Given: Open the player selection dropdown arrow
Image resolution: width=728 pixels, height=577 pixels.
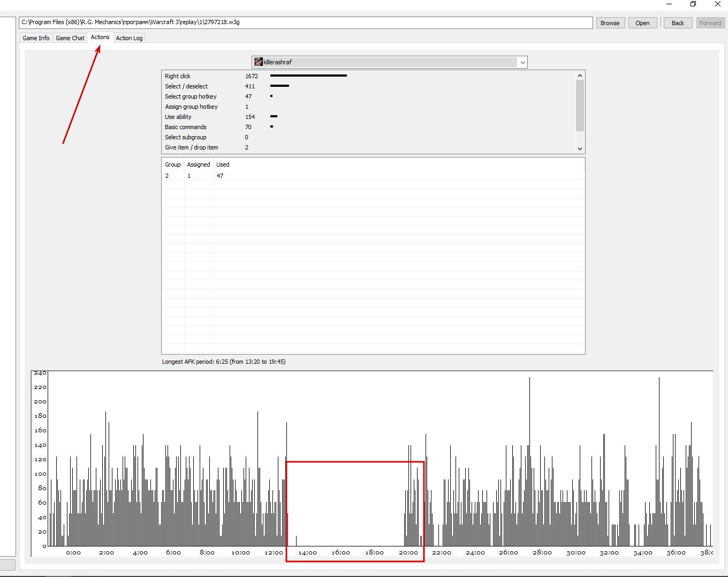Looking at the screenshot, I should [522, 62].
